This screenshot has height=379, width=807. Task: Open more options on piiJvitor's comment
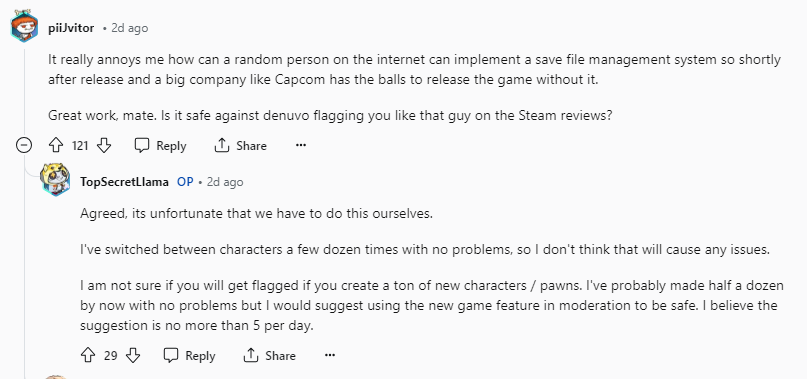(x=301, y=146)
